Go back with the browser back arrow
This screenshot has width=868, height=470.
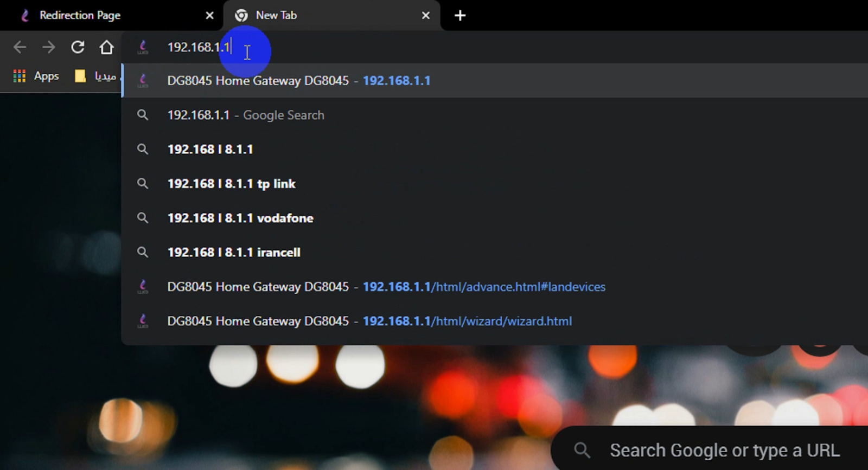(20, 47)
